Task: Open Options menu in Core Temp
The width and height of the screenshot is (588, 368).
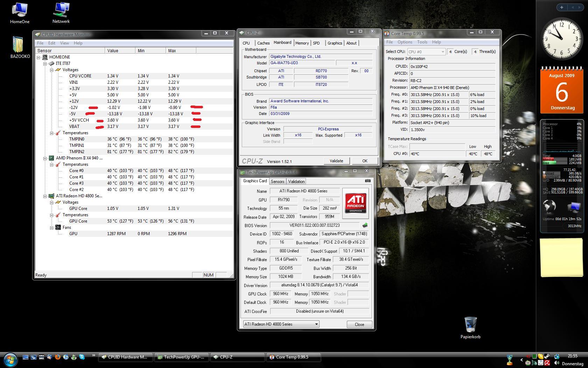Action: coord(405,42)
